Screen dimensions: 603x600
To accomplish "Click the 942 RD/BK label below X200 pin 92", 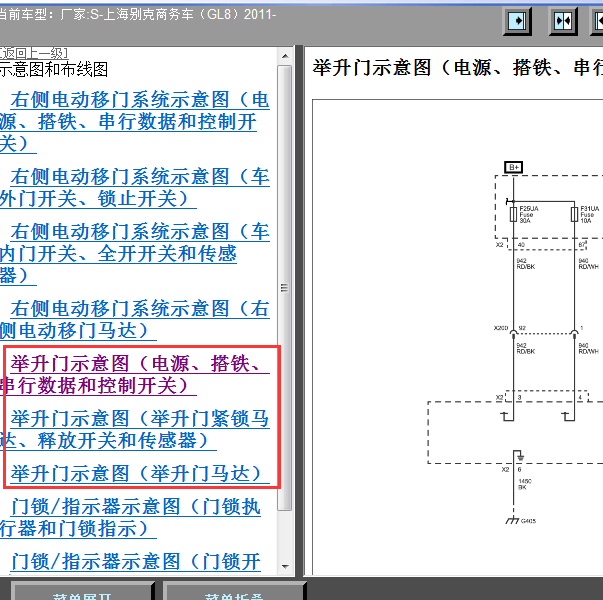I will (525, 348).
